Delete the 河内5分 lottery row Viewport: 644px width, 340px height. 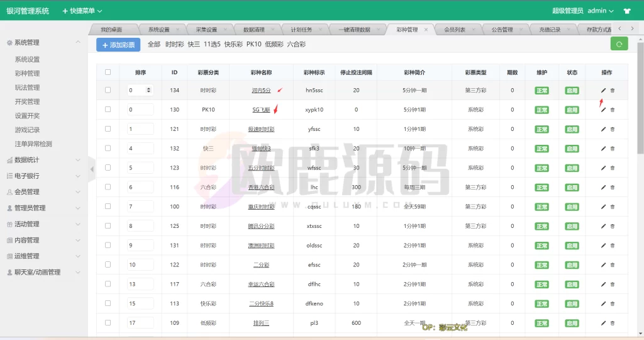[613, 91]
